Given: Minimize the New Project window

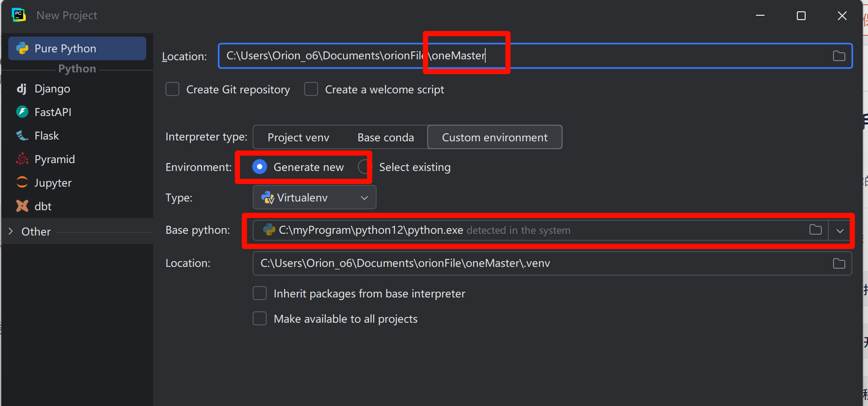Looking at the screenshot, I should (x=760, y=16).
